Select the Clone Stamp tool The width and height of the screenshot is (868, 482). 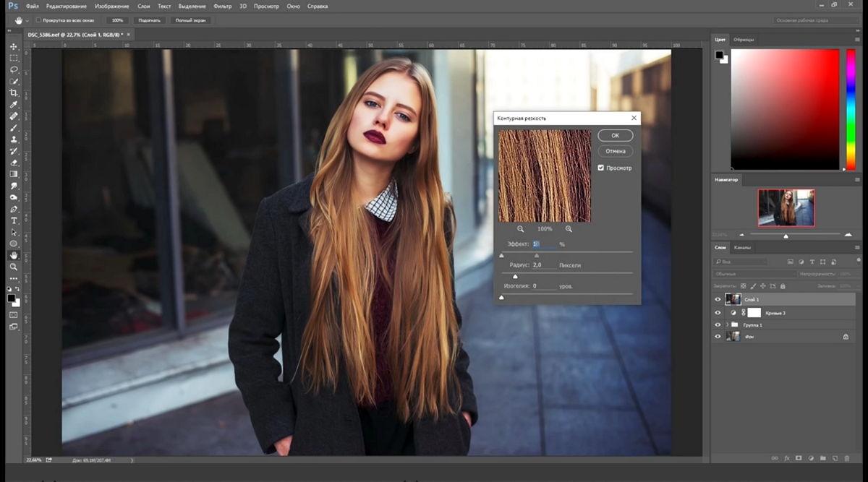[x=13, y=139]
